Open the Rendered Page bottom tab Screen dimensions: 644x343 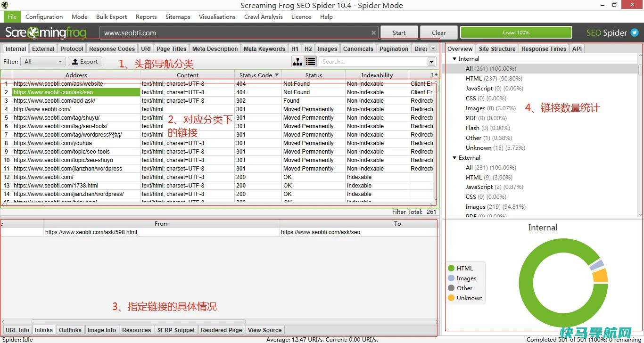222,330
